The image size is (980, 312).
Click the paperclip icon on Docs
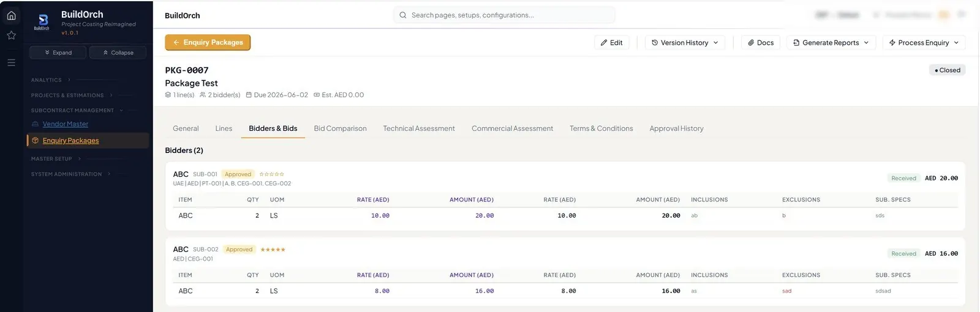coord(751,43)
